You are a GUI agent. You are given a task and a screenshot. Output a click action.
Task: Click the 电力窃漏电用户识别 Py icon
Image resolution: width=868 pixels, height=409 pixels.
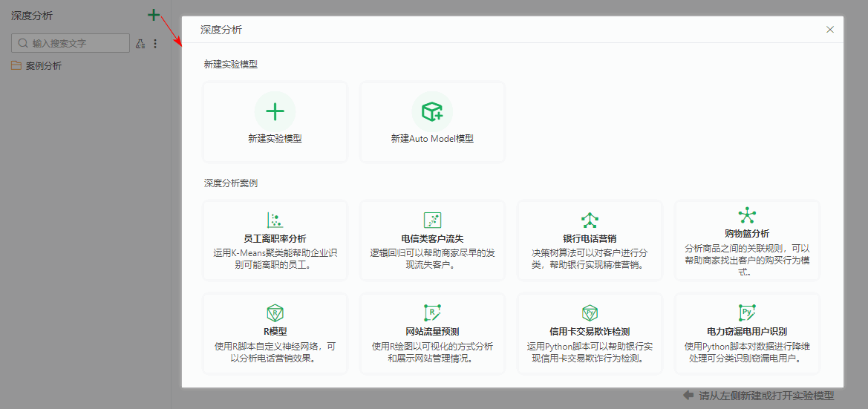coord(747,313)
